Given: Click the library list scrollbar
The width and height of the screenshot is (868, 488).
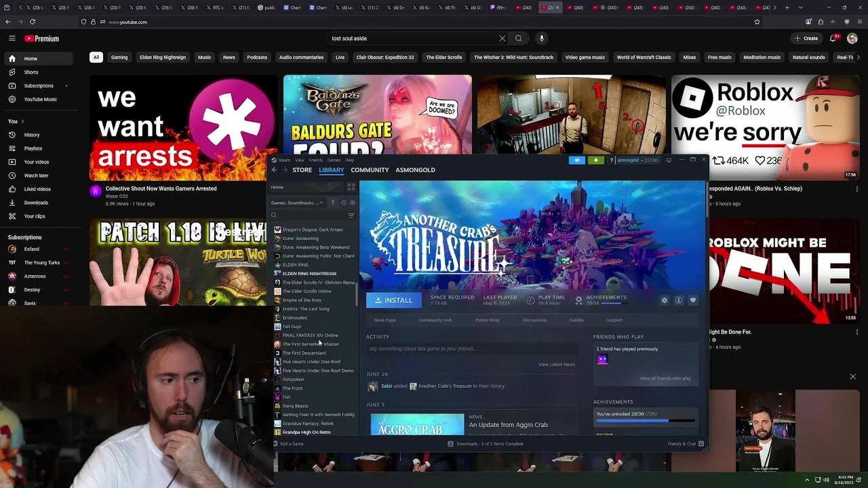Looking at the screenshot, I should (357, 293).
